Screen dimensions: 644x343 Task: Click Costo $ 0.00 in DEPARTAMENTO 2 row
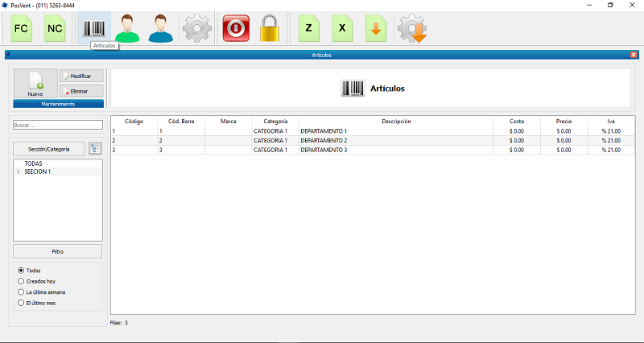(x=517, y=140)
